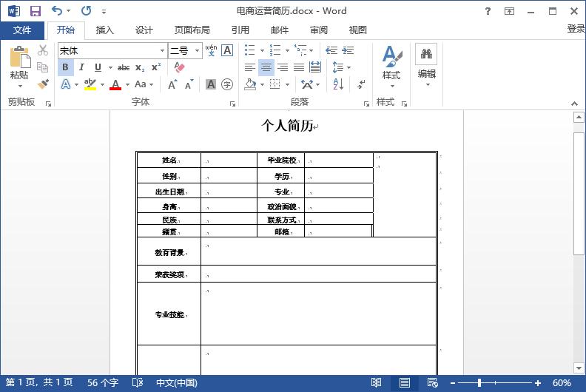Expand underline style dropdown arrow

111,67
